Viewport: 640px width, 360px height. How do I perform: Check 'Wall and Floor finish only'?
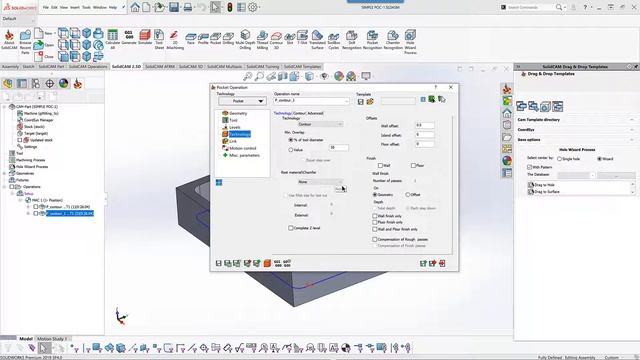374,229
